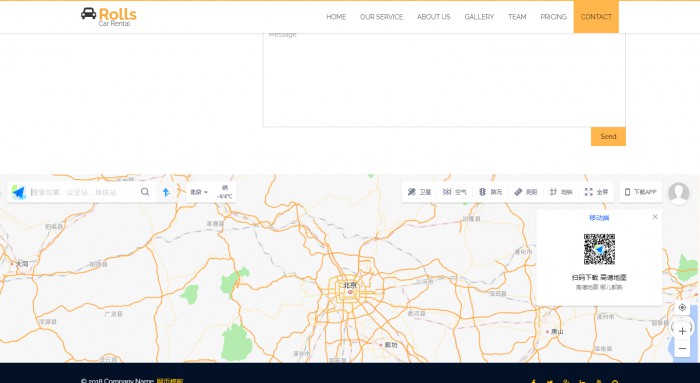Toggle the 地铁 subway map
Screen dimensions: 700x383
561,192
